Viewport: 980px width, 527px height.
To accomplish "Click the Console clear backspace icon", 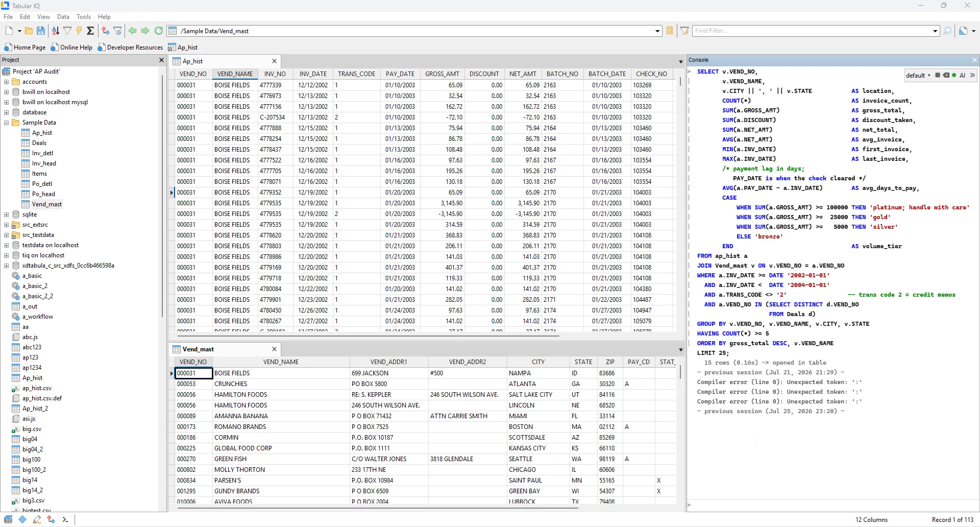I will (x=946, y=75).
